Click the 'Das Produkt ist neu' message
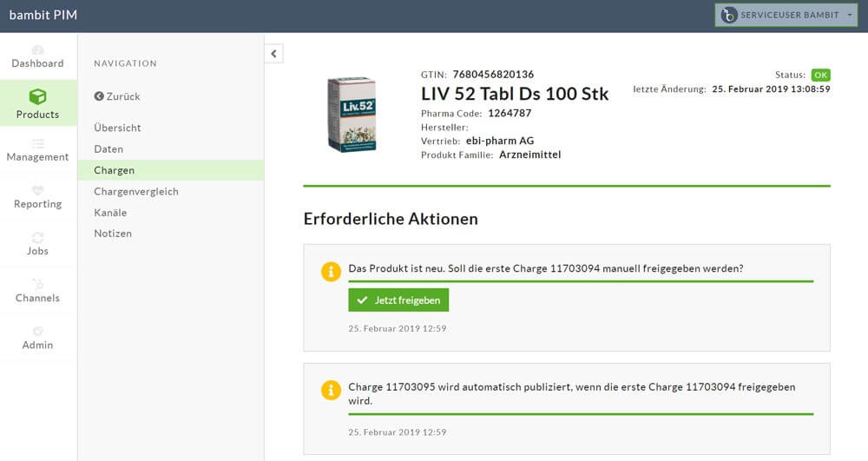This screenshot has height=461, width=868. click(546, 268)
